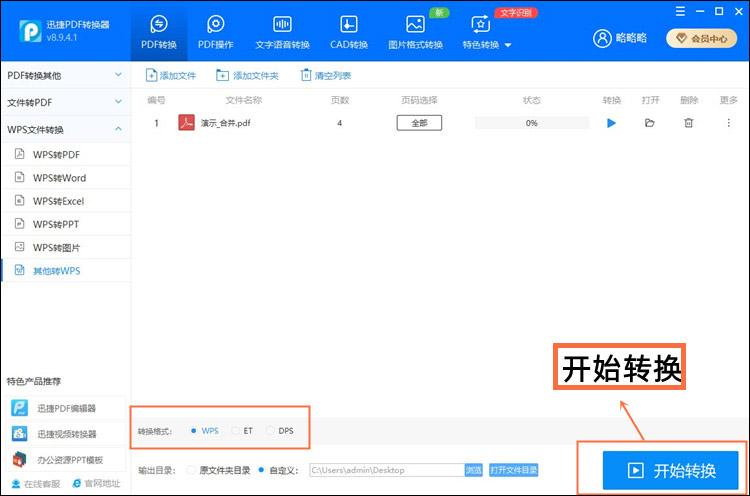Open 迅捷PDF编辑器 product link
The image size is (750, 496).
66,408
